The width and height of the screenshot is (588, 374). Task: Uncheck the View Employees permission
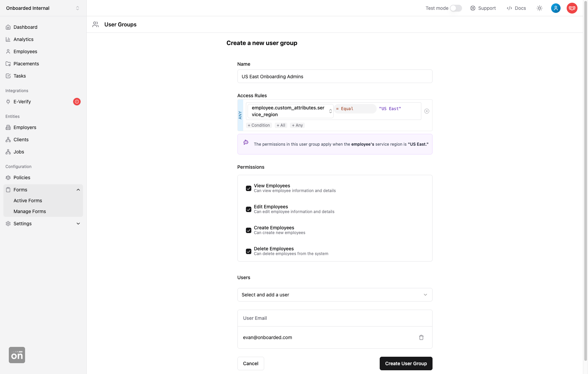[x=249, y=188]
